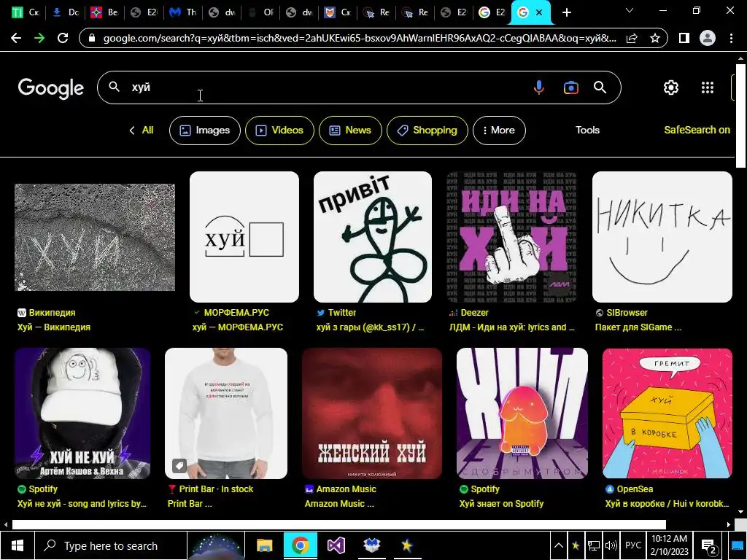Open SafeSearch on setting
The image size is (747, 560).
click(697, 130)
